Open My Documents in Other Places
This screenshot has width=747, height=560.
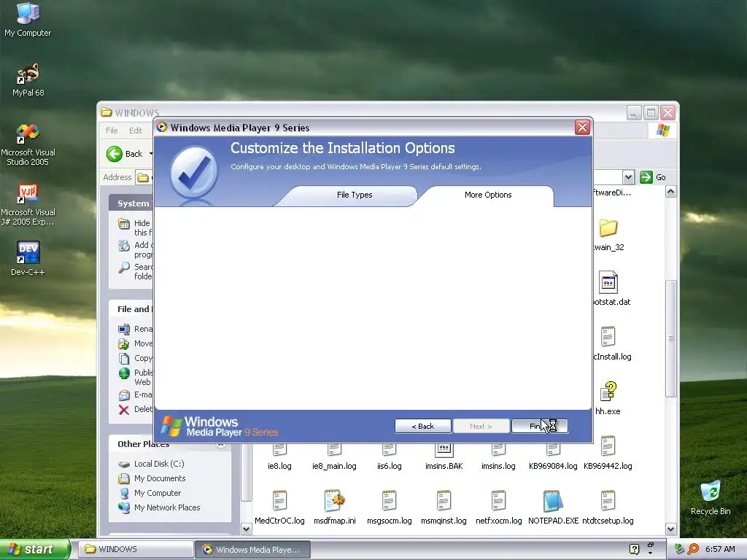pyautogui.click(x=160, y=478)
